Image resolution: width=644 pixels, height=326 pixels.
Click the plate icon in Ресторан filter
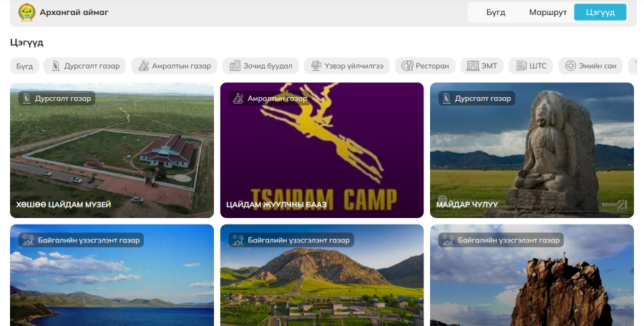(x=407, y=66)
